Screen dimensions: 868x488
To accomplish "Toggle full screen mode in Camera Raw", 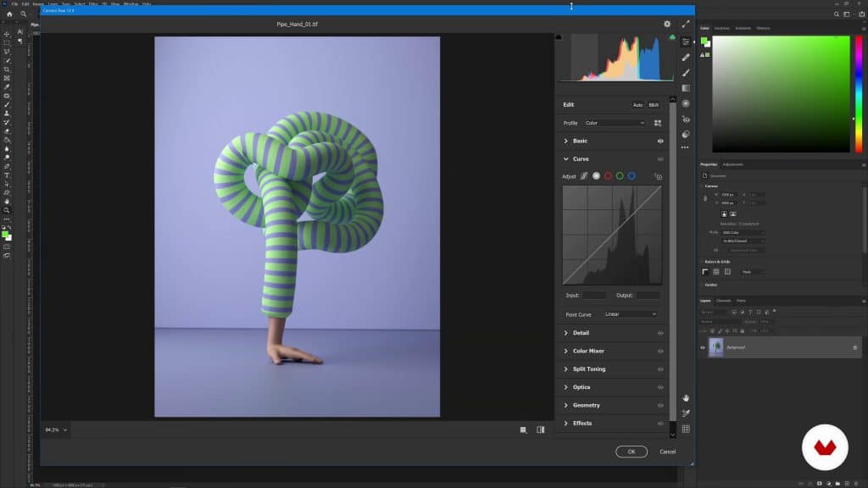I will click(x=686, y=25).
